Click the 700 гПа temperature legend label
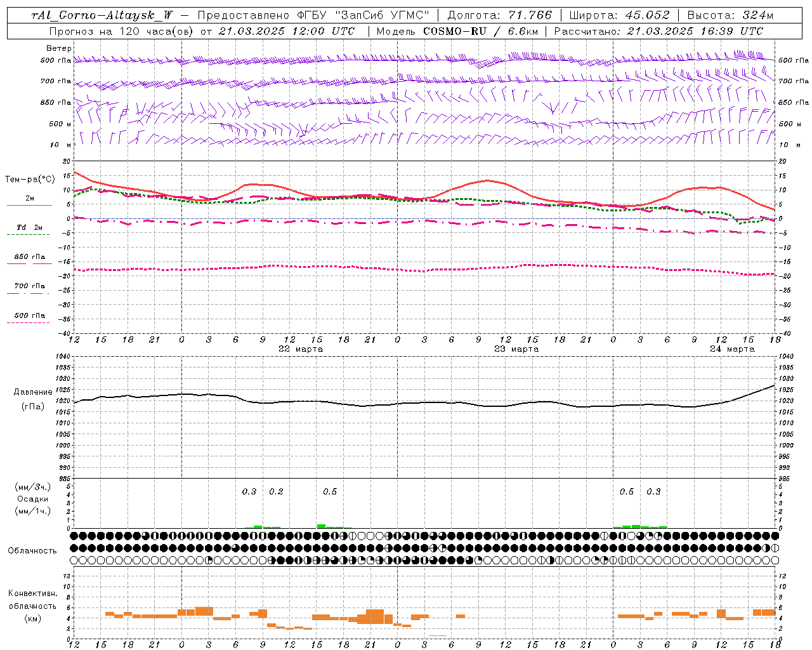Screen dimensions: 812x650 click(x=29, y=286)
